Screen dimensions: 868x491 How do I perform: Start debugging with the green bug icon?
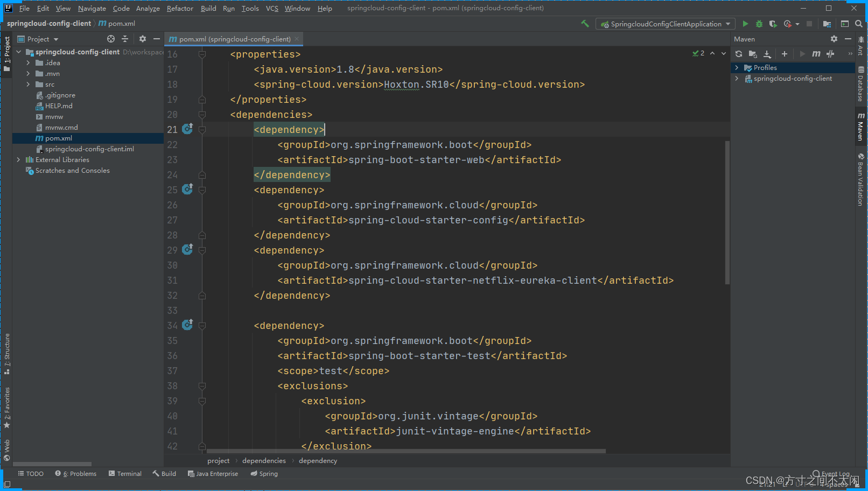[x=759, y=24]
